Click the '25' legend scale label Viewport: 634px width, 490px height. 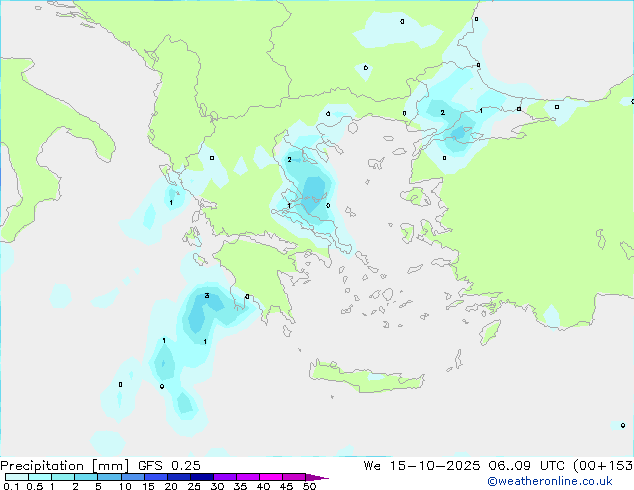click(194, 486)
